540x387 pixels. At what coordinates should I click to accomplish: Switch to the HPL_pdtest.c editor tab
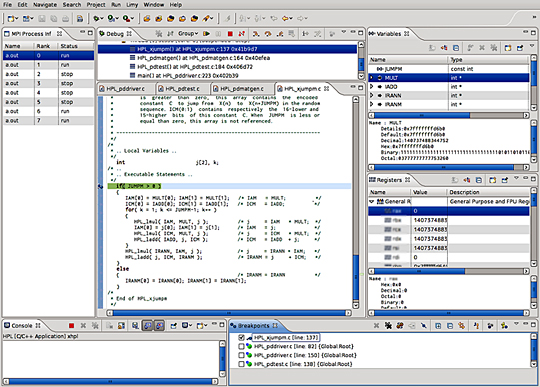coord(182,89)
